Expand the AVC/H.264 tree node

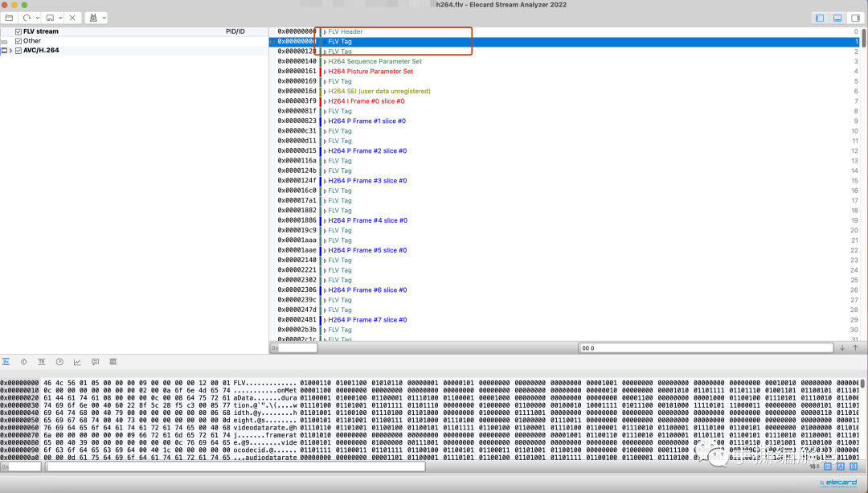(x=10, y=51)
